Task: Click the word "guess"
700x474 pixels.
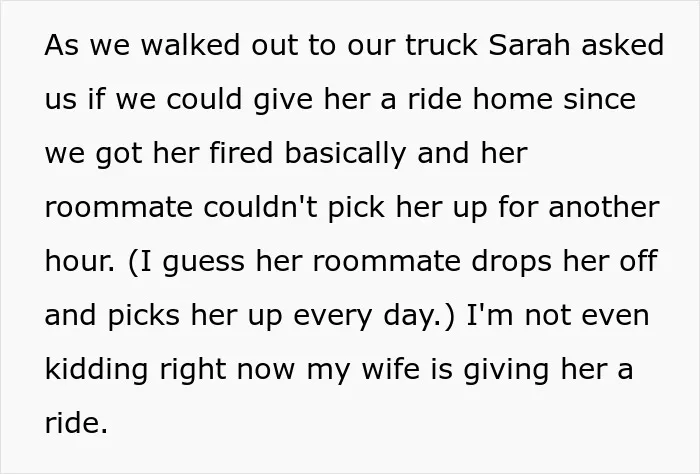Action: 204,263
